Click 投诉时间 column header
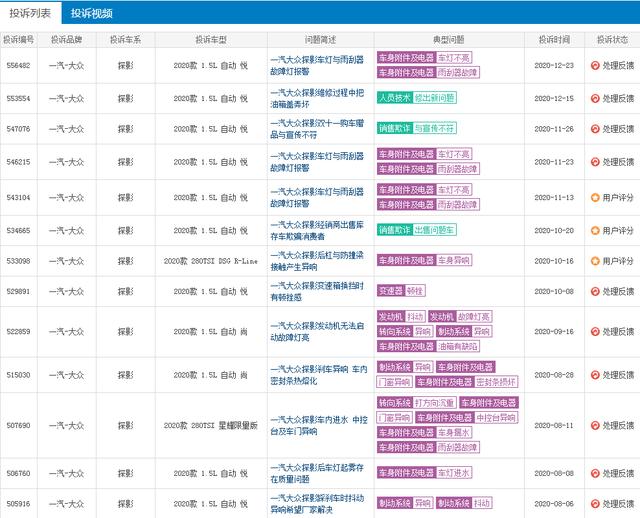640x518 pixels. coord(554,40)
